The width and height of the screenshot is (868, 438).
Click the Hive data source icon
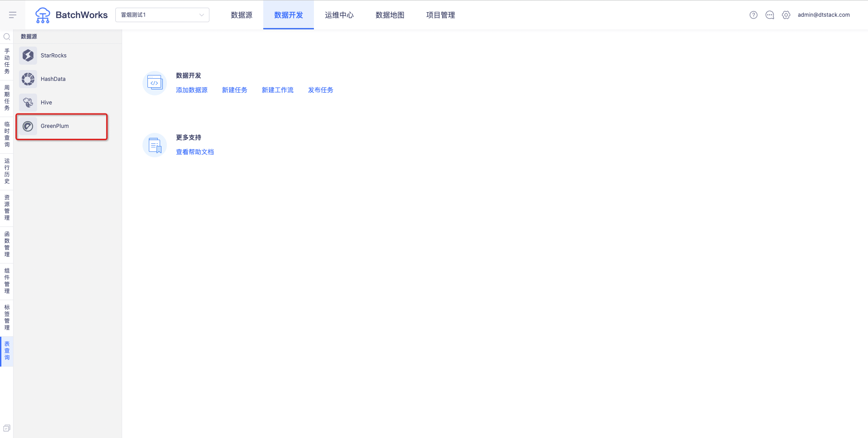[x=28, y=103]
